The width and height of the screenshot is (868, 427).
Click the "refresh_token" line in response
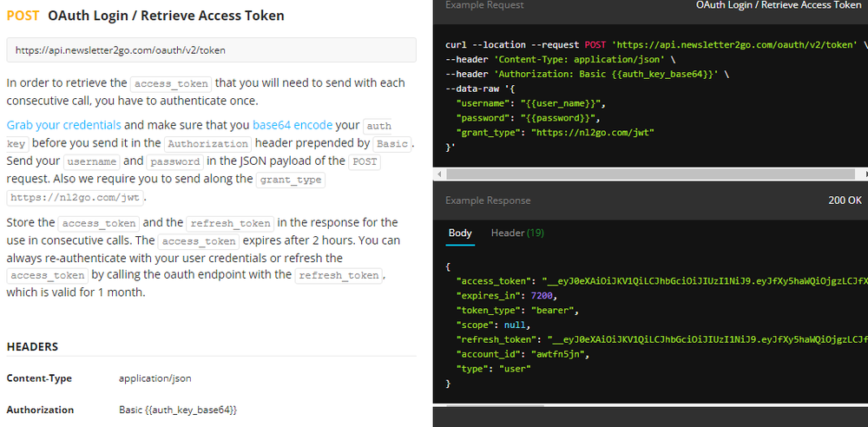pos(661,339)
